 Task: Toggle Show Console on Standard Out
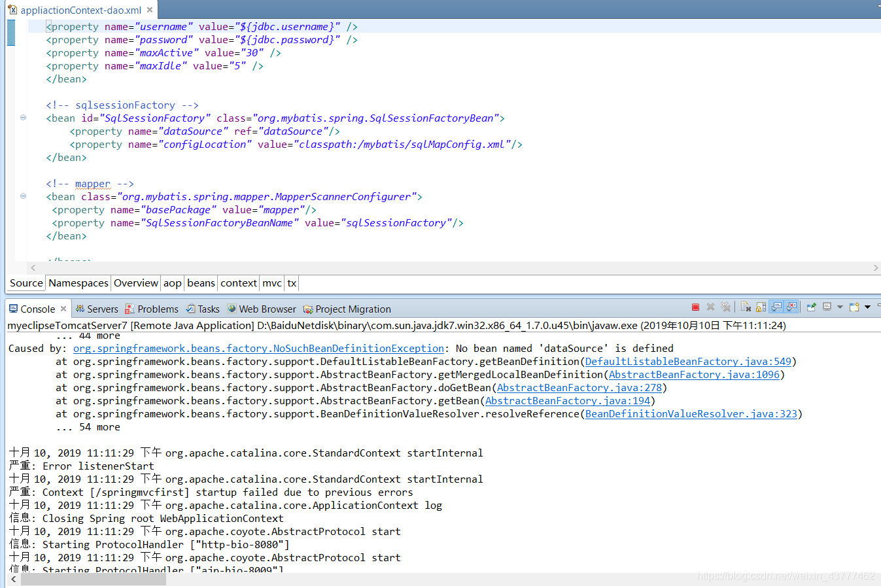776,307
